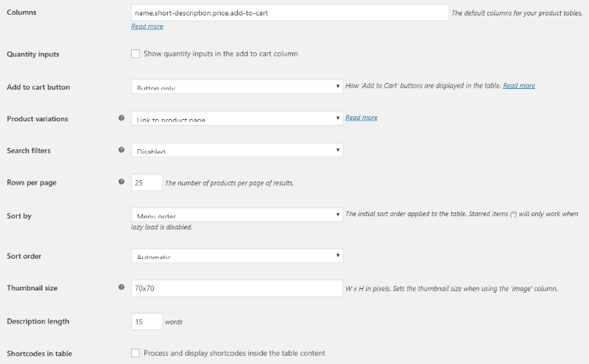Screen dimensions: 589x364
Task: Open the Read more link about Add to Cart buttons
Action: (x=519, y=85)
